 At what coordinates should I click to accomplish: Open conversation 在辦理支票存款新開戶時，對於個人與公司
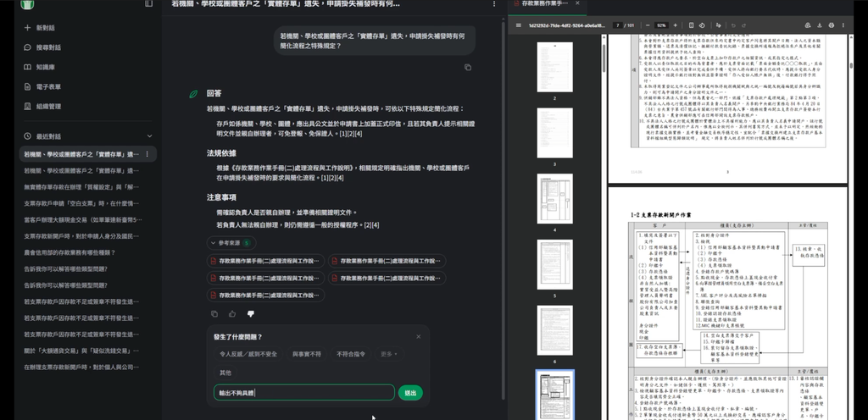point(81,367)
